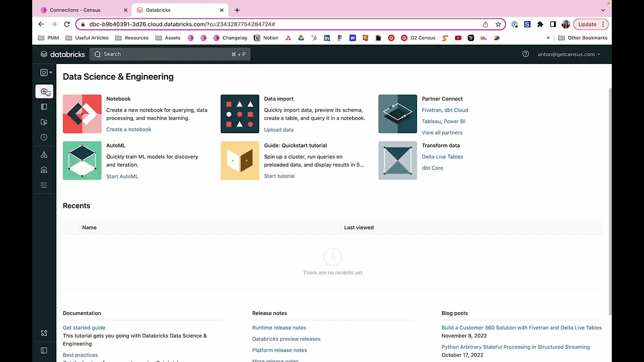This screenshot has height=362, width=644.
Task: Click the Partner Connect card thumbnail
Action: click(x=397, y=114)
